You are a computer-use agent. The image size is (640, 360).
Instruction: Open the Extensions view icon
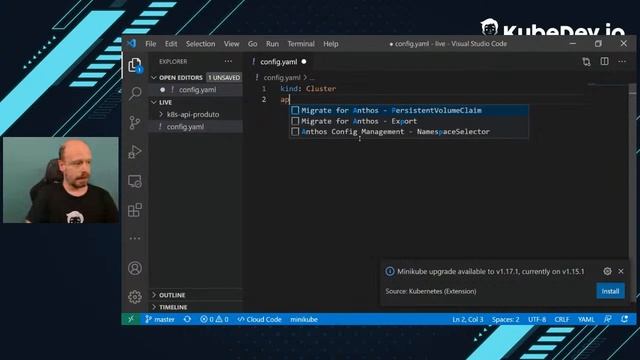pyautogui.click(x=135, y=210)
